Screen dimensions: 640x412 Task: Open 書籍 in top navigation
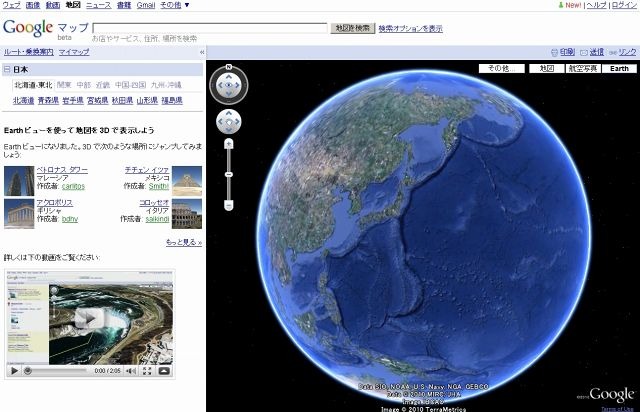(x=124, y=5)
